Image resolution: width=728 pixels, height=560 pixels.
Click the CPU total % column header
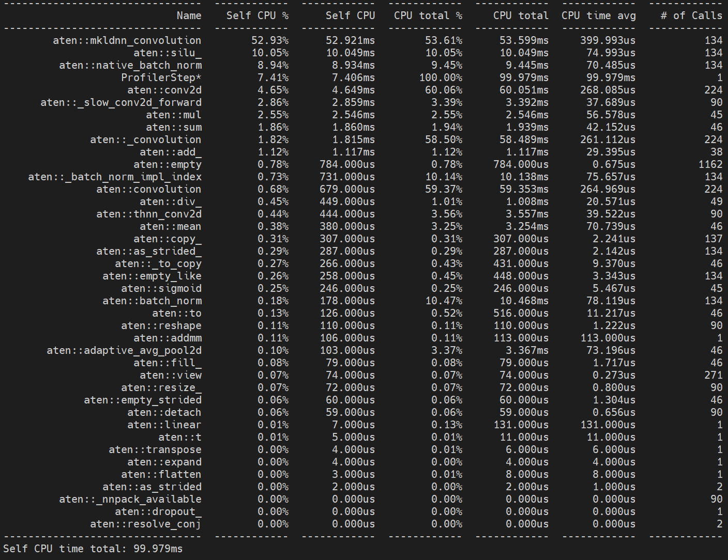pos(429,15)
